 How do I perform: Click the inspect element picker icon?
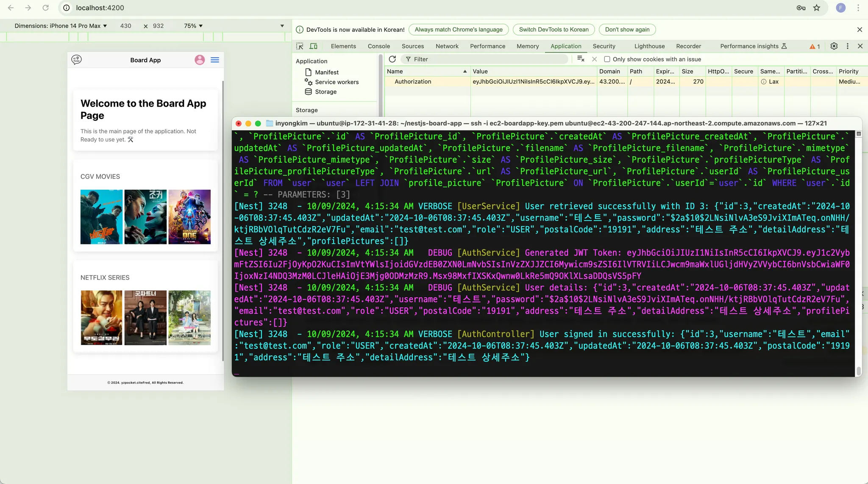click(x=300, y=46)
